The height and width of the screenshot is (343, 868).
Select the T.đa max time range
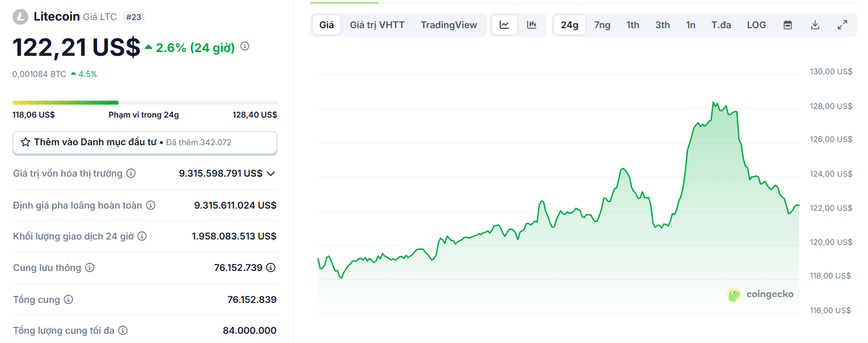721,25
